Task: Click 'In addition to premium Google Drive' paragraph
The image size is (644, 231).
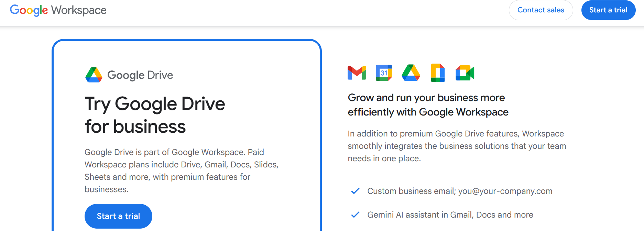Action: 457,146
